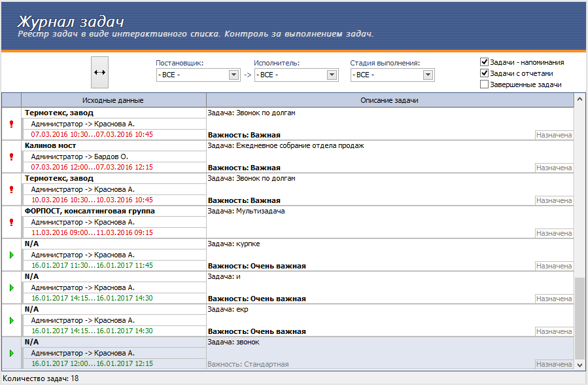Open the Постановщик dropdown list

(233, 75)
